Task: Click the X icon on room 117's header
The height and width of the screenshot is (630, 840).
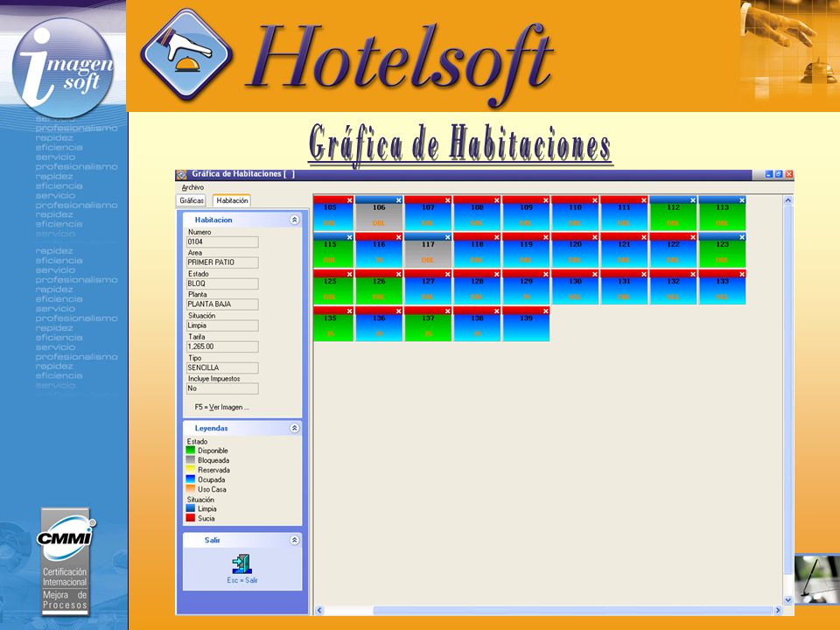Action: click(x=447, y=237)
